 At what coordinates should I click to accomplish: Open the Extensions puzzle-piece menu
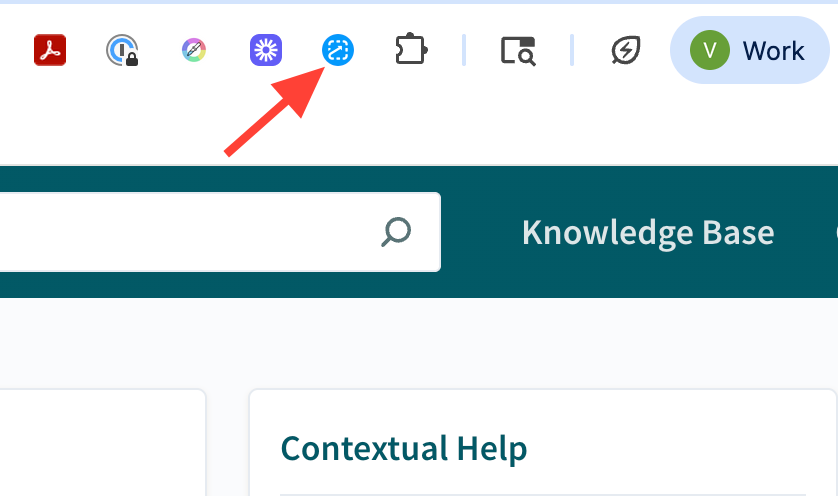click(411, 50)
